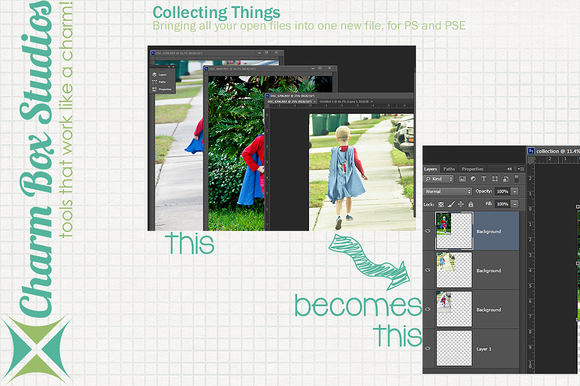Collapse the Layers panel using double arrows
Screen dimensions: 580x386
510,169
